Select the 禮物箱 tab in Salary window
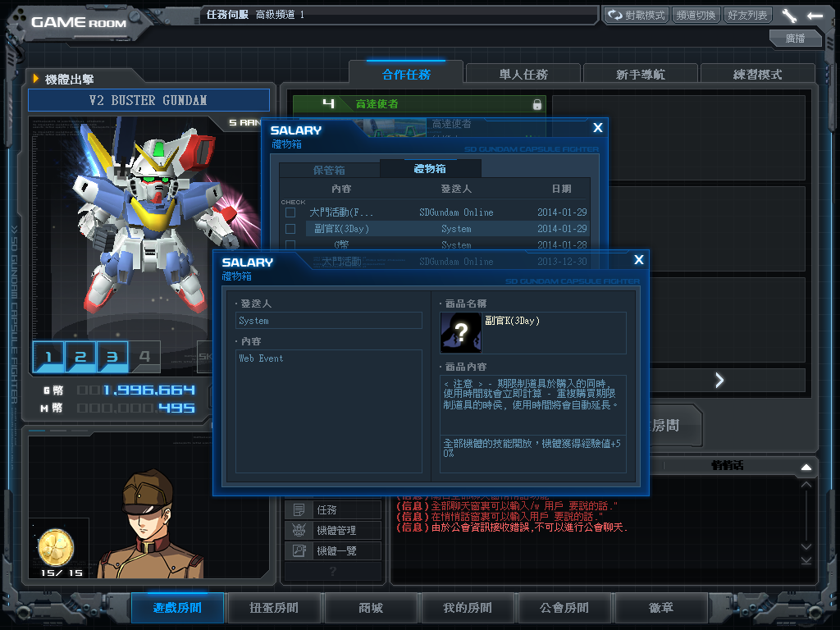This screenshot has width=840, height=630. pyautogui.click(x=430, y=169)
